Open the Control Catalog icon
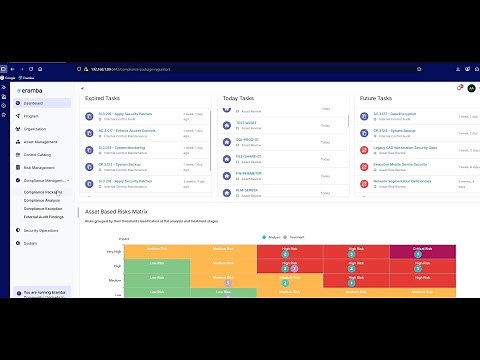480x360 pixels. pyautogui.click(x=18, y=155)
